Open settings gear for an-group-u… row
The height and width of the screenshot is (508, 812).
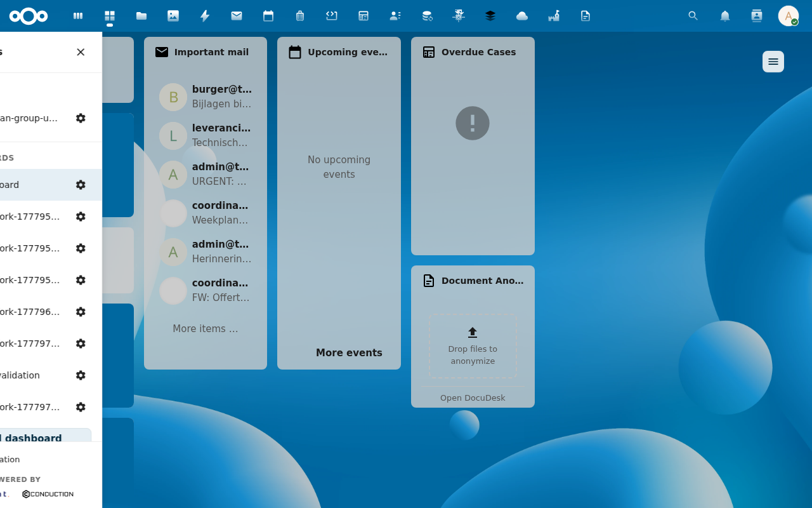[x=81, y=118]
